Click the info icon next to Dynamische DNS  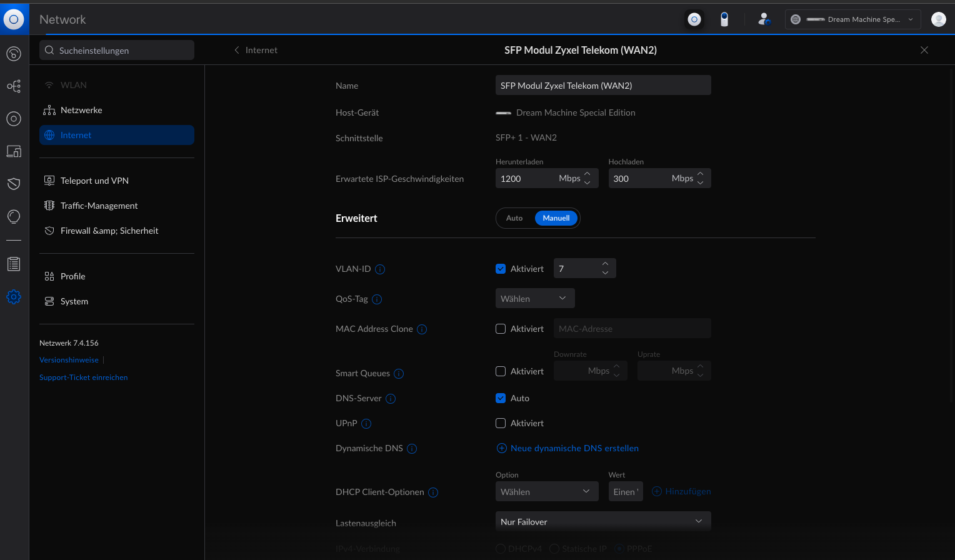[412, 449]
